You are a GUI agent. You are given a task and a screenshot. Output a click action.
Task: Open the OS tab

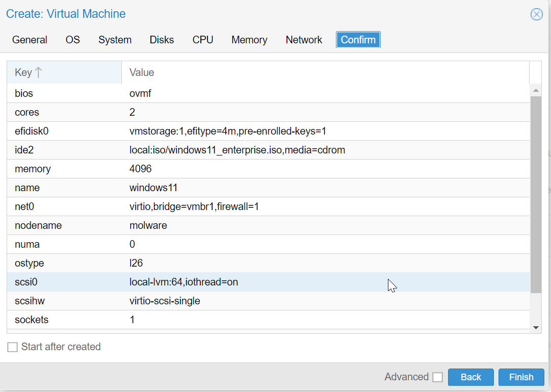(x=73, y=40)
